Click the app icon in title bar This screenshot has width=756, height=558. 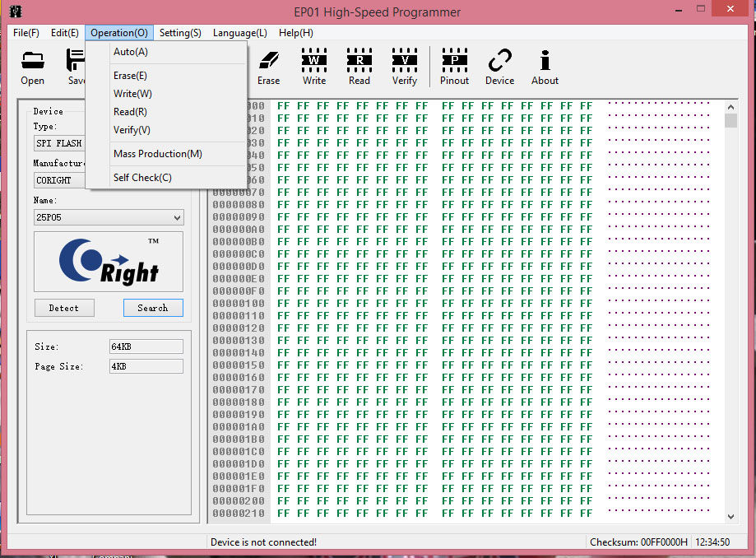tap(16, 11)
